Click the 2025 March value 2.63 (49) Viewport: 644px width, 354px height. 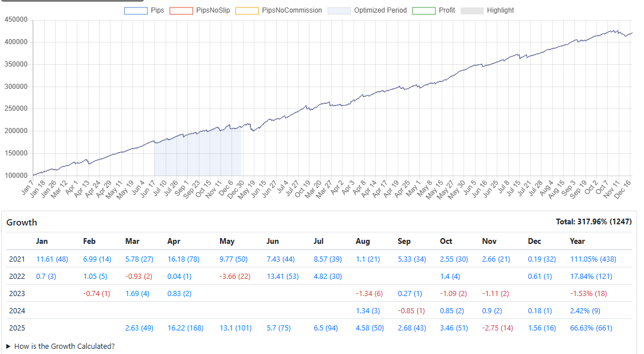pyautogui.click(x=139, y=328)
